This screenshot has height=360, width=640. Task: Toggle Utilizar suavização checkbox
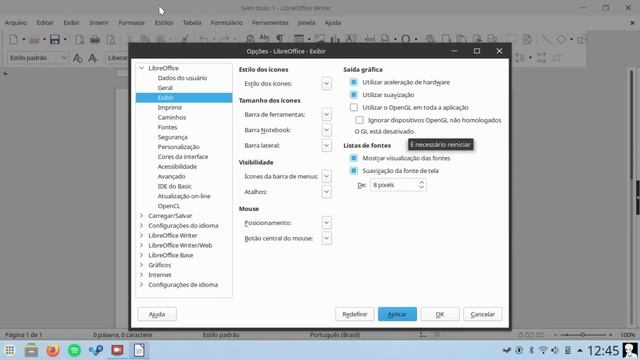354,95
